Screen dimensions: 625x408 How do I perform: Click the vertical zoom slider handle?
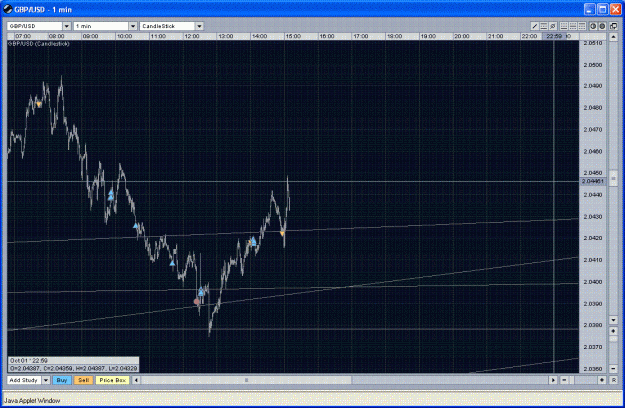click(x=613, y=339)
